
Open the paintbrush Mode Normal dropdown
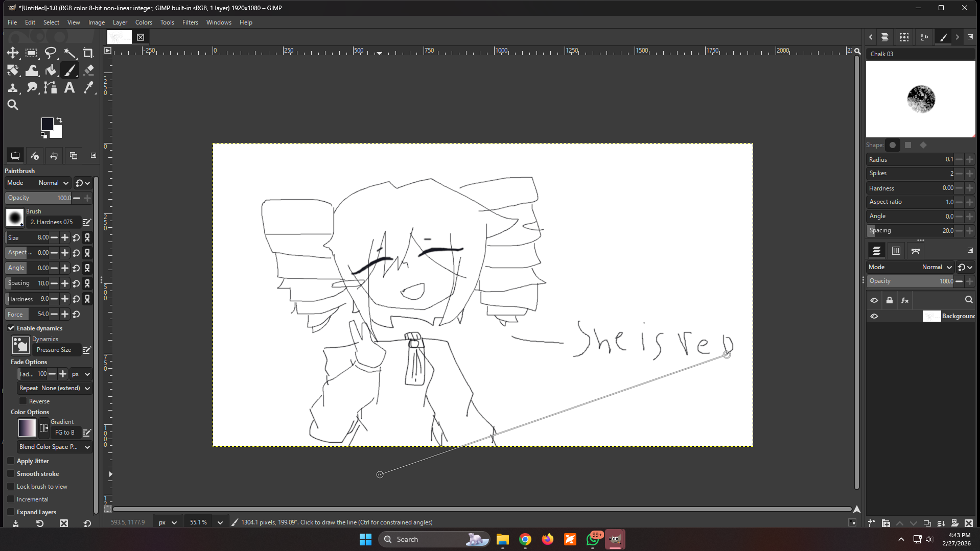tap(53, 183)
